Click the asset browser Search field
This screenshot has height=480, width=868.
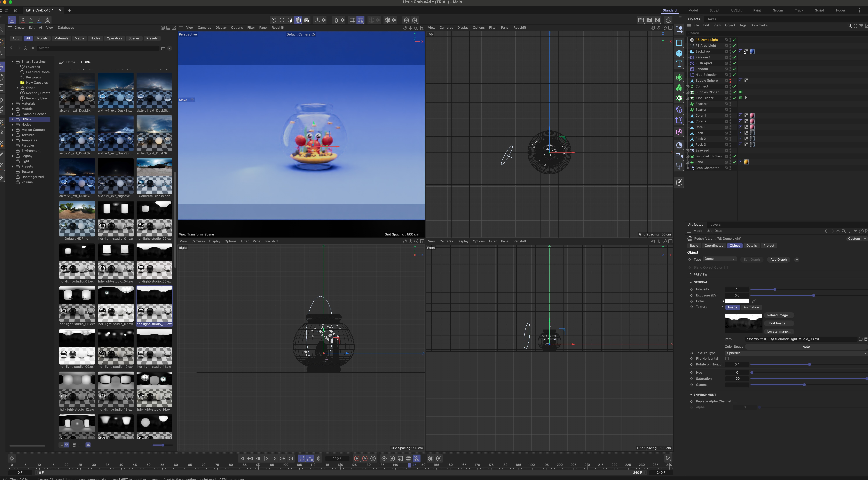pyautogui.click(x=98, y=48)
